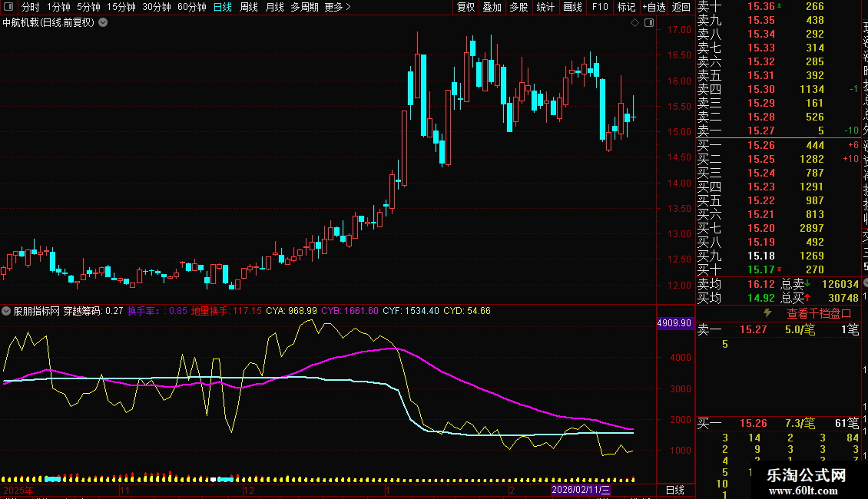Click the 标记 mark button
This screenshot has width=868, height=499.
pos(626,7)
